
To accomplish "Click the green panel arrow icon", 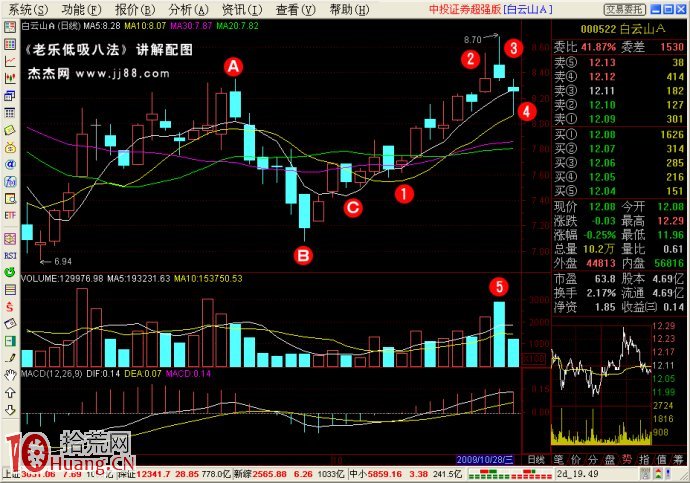I will click(x=10, y=341).
